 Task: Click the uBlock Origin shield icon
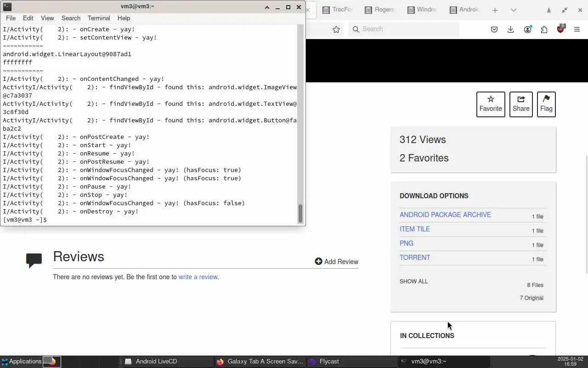point(561,29)
